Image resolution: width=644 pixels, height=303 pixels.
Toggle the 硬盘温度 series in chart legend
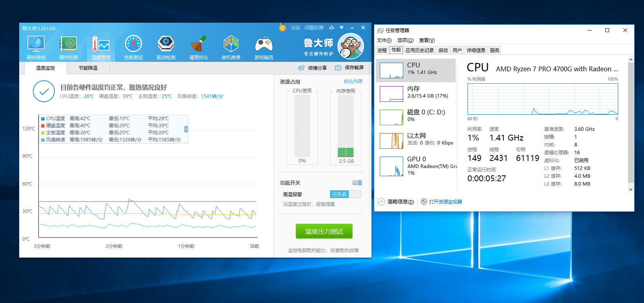(x=43, y=126)
